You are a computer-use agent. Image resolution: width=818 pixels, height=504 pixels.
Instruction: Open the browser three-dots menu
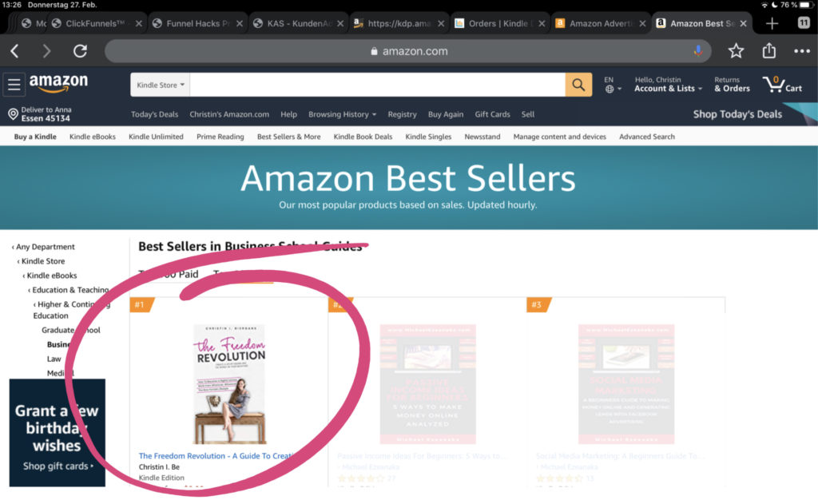point(802,51)
